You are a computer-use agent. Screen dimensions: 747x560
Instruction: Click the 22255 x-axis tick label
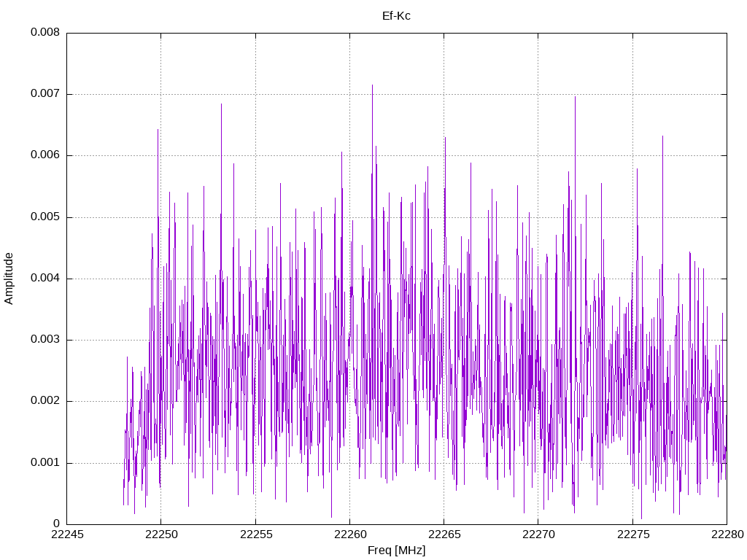[x=256, y=534]
